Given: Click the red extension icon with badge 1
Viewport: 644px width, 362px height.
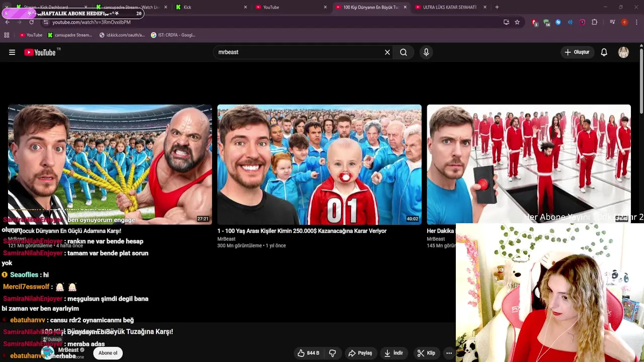Looking at the screenshot, I should click(534, 22).
